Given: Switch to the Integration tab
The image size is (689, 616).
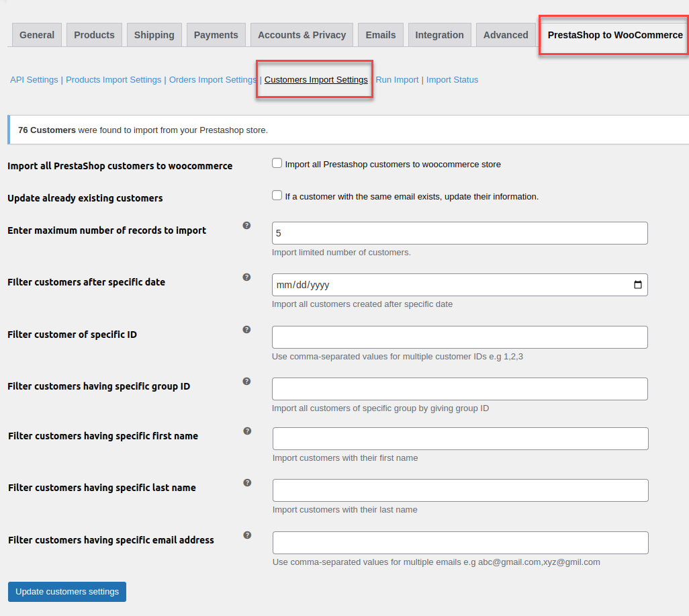Looking at the screenshot, I should [439, 34].
